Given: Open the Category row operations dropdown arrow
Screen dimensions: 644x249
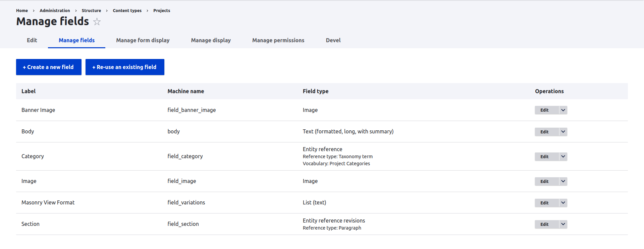Looking at the screenshot, I should 563,157.
